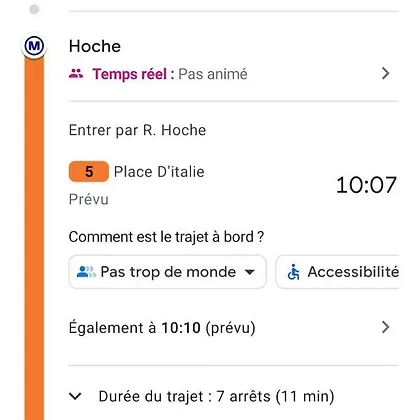The height and width of the screenshot is (420, 420).
Task: Tap the Metro M station icon
Action: point(34,45)
